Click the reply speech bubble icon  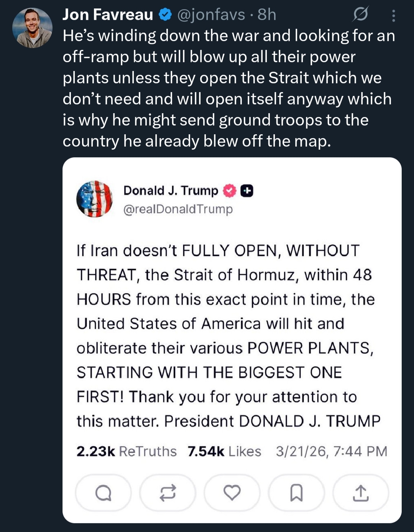pos(103,493)
